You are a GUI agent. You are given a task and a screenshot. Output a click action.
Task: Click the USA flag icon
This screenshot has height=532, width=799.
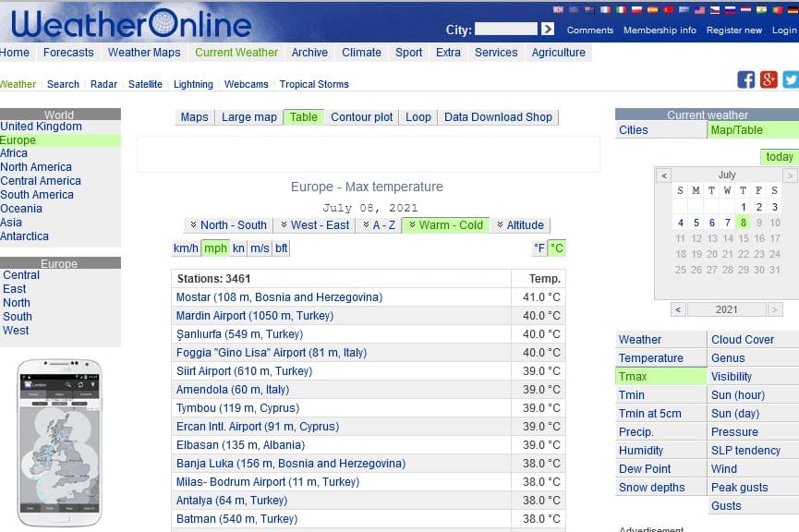click(699, 9)
